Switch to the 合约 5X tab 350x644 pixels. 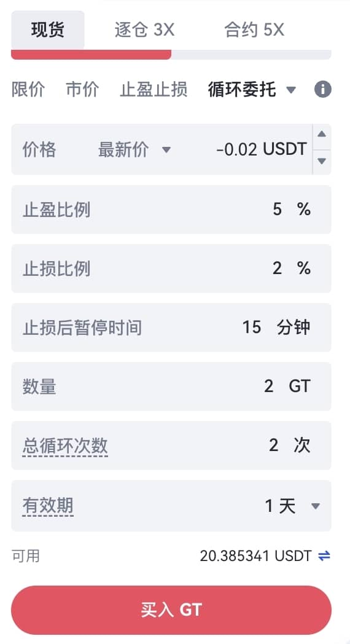(x=254, y=30)
